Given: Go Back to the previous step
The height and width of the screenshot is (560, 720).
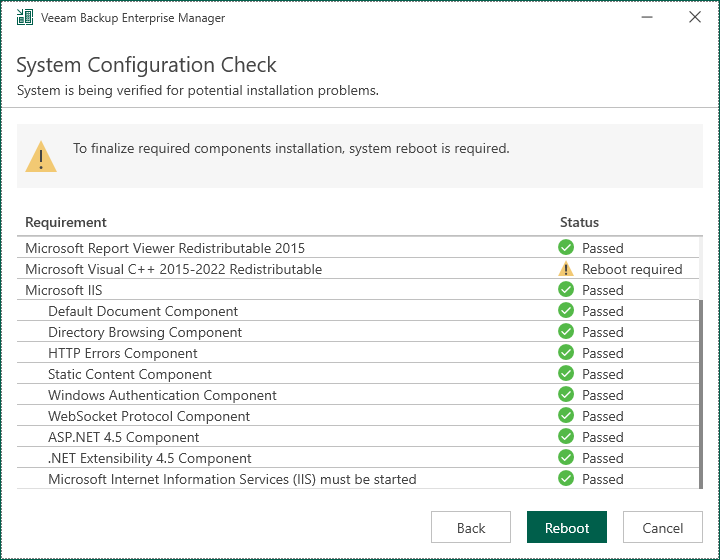Looking at the screenshot, I should 471,528.
